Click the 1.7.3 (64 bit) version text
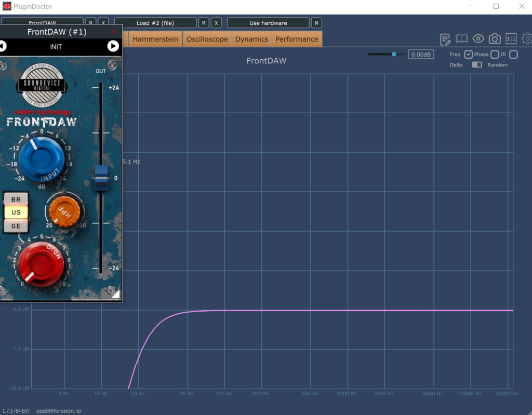The image size is (532, 415). pos(16,411)
